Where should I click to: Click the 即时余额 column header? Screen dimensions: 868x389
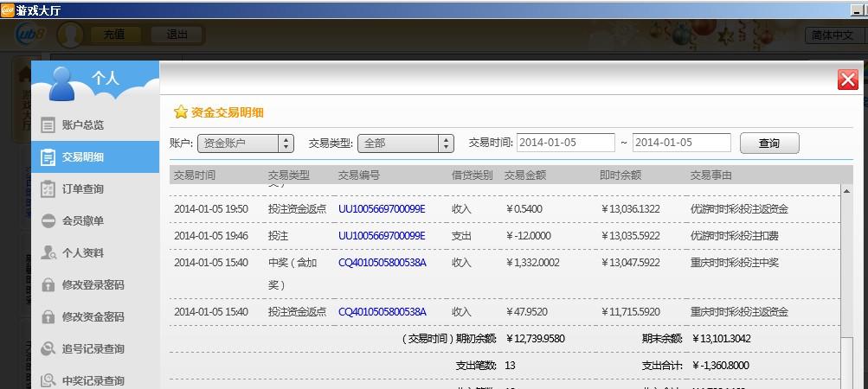620,175
